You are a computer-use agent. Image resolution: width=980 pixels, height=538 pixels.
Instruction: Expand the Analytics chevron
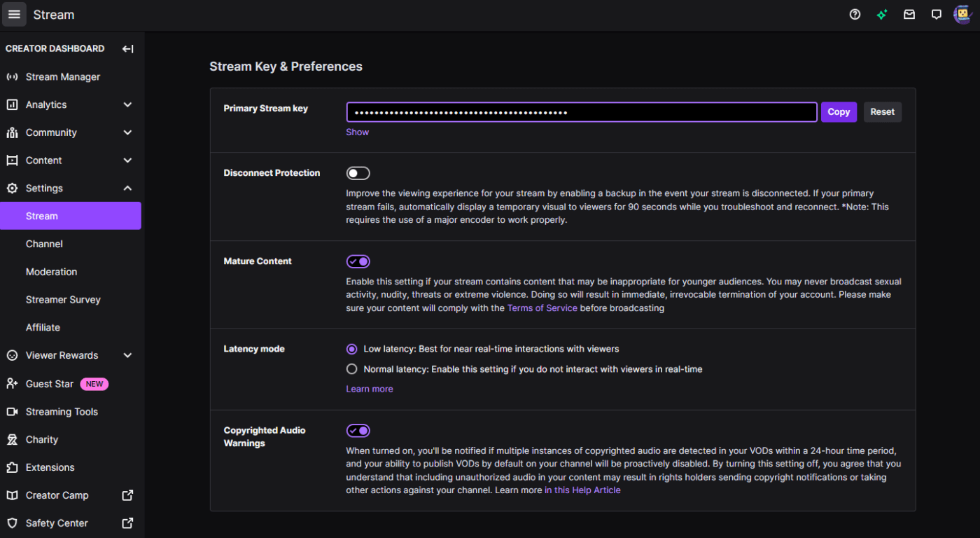click(x=127, y=104)
